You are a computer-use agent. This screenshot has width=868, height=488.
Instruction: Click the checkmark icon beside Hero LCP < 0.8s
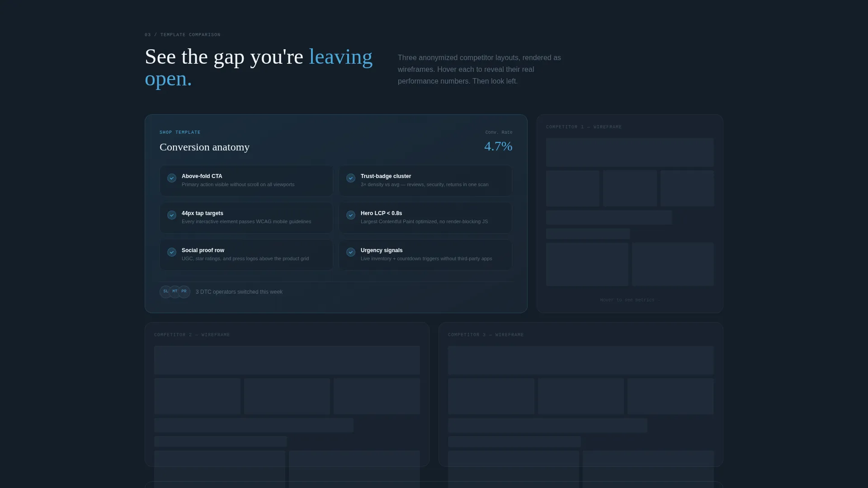(x=351, y=215)
